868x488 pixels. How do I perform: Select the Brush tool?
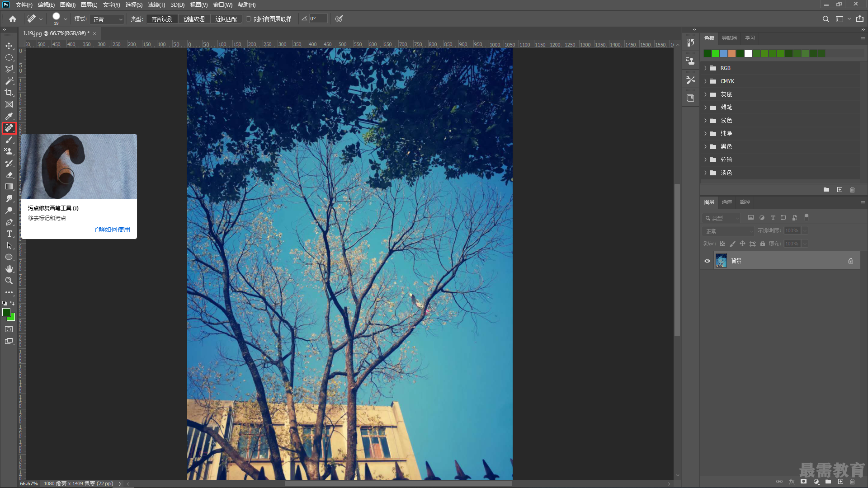9,140
